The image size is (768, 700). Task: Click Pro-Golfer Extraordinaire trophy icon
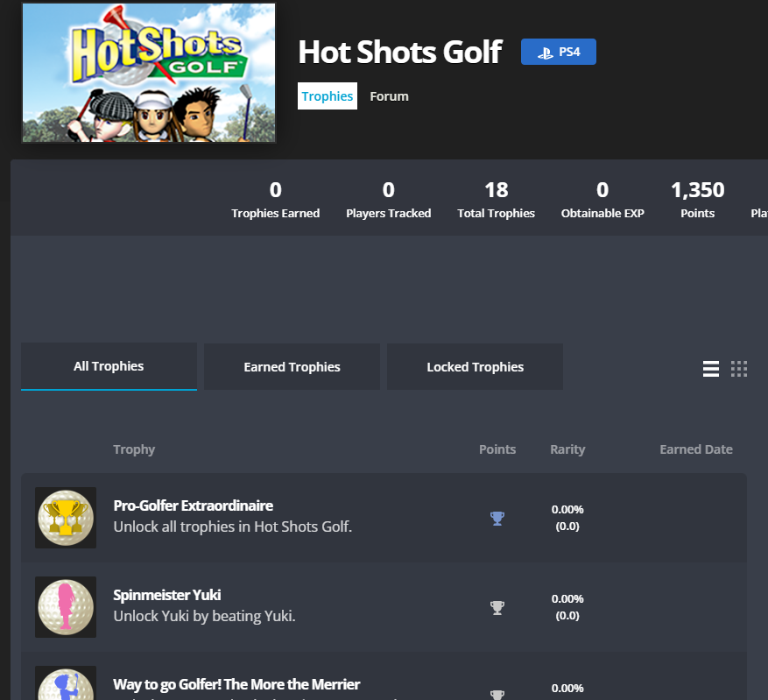(x=66, y=518)
